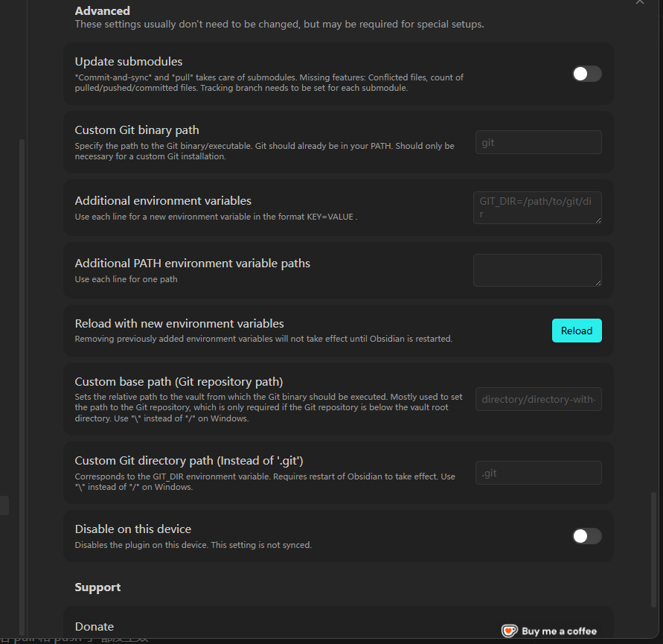
Task: Click the Donate setting label
Action: pyautogui.click(x=95, y=626)
